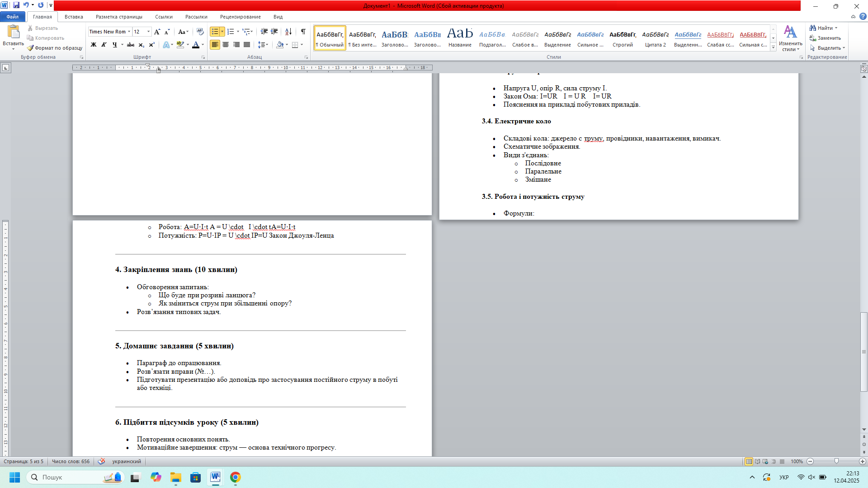Viewport: 868px width, 488px height.
Task: Click the Sort (А-Я) icon
Action: click(288, 32)
